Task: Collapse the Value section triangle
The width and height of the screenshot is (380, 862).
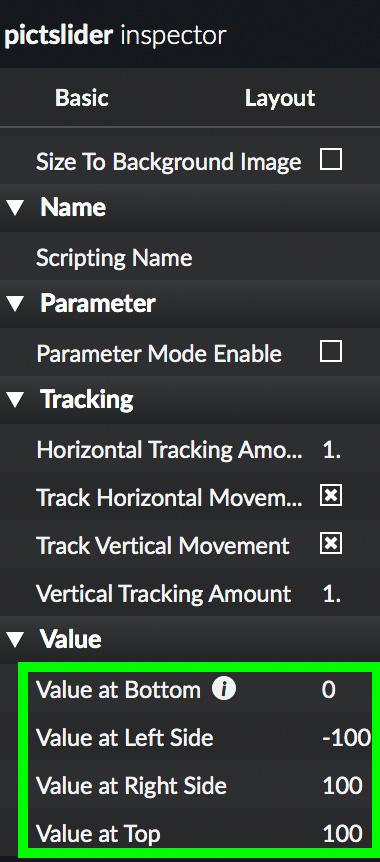Action: point(15,639)
